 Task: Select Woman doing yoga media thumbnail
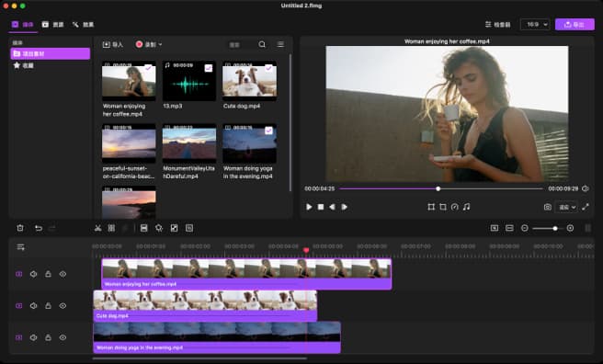250,143
